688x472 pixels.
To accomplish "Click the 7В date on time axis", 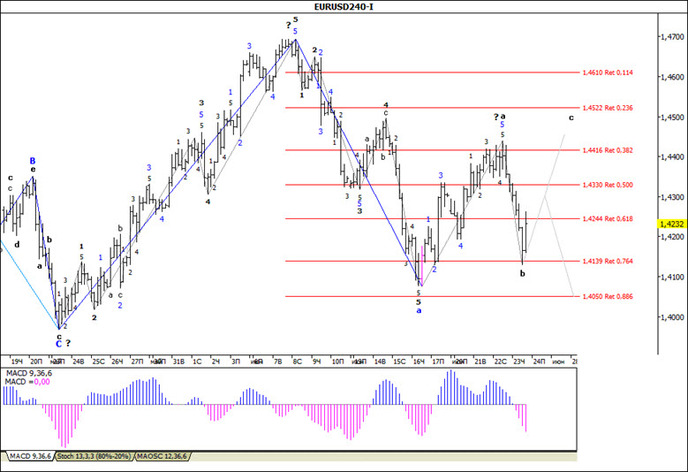I will [x=278, y=361].
